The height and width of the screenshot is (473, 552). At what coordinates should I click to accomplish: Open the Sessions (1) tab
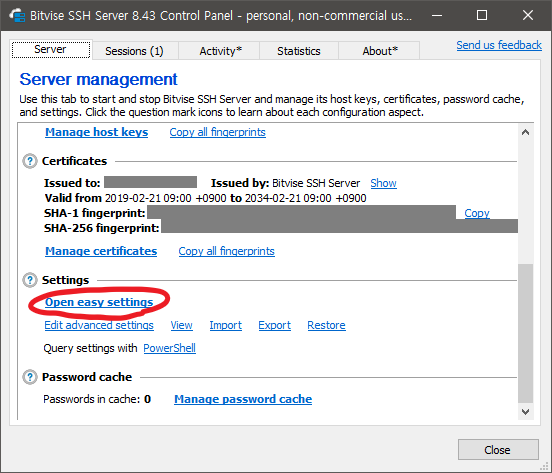[134, 51]
